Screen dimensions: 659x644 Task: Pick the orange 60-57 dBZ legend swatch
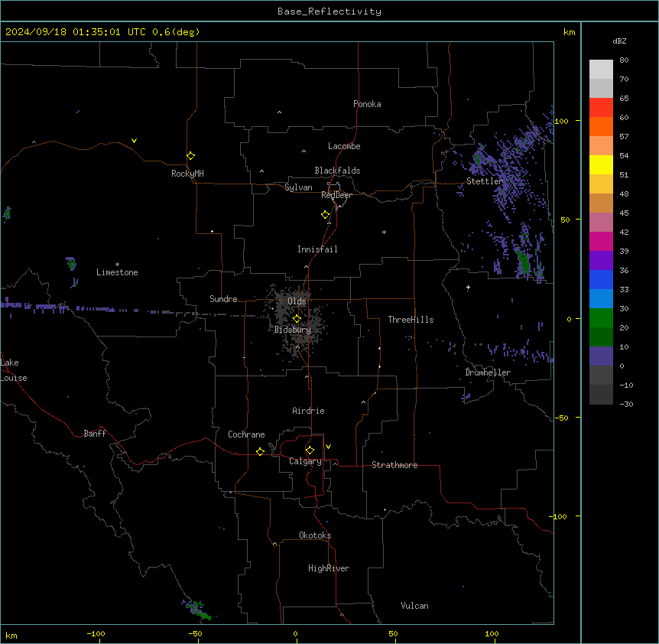[601, 126]
